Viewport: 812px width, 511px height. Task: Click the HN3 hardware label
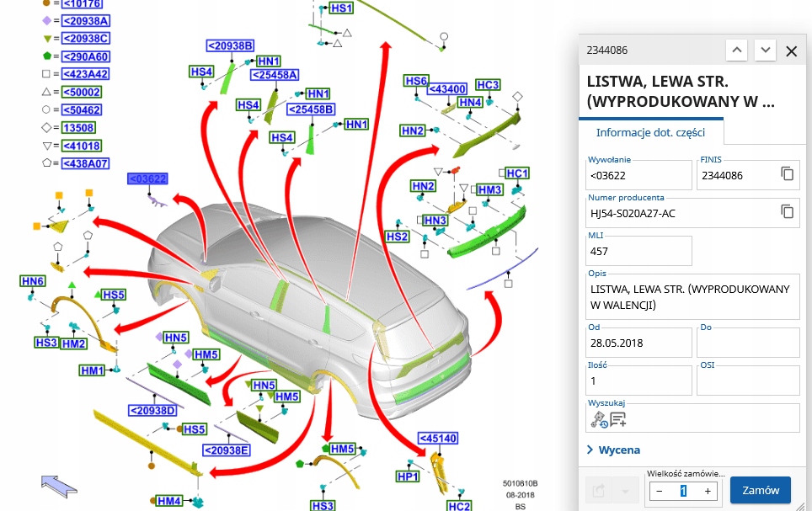click(435, 221)
